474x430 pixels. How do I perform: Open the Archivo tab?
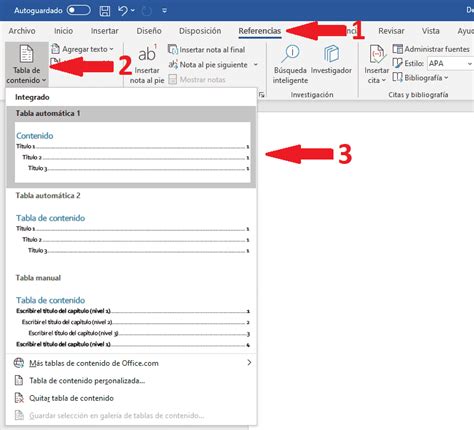[22, 31]
